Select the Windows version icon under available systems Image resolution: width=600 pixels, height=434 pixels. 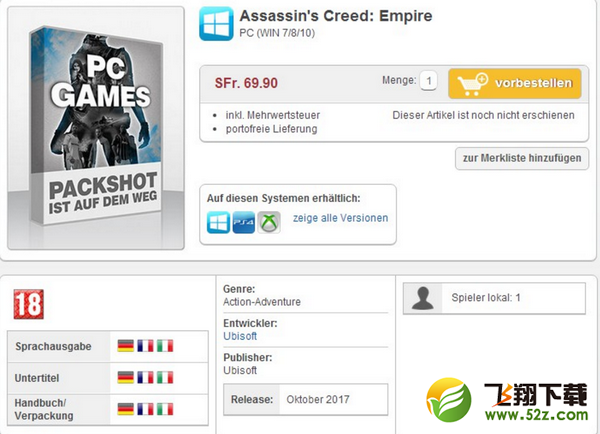pos(218,222)
